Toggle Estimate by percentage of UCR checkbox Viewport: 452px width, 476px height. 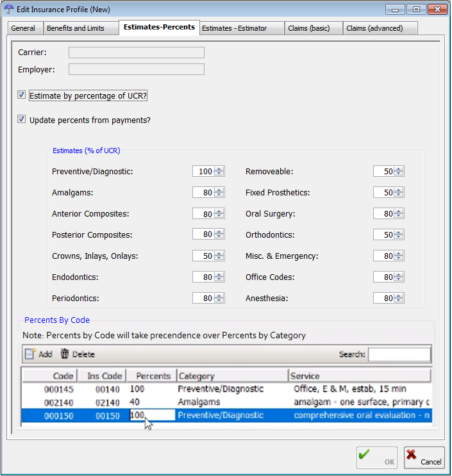tap(22, 95)
